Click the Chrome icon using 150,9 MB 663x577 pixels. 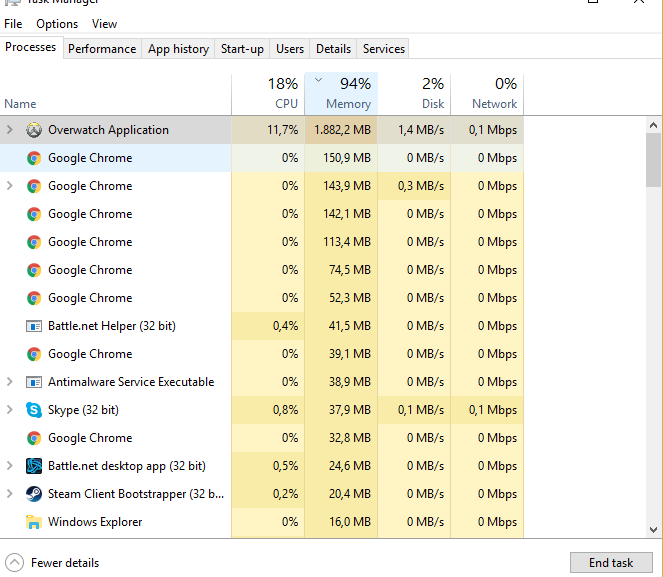pos(33,158)
